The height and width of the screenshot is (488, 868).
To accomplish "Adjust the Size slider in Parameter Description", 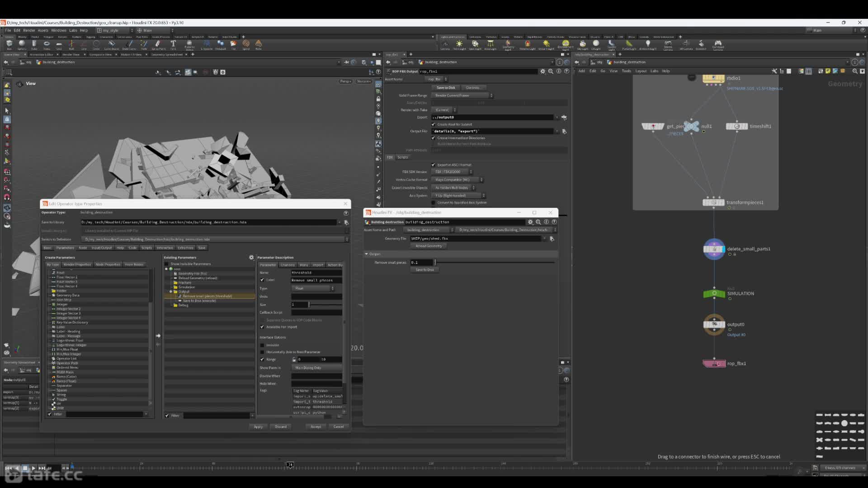I will [325, 305].
